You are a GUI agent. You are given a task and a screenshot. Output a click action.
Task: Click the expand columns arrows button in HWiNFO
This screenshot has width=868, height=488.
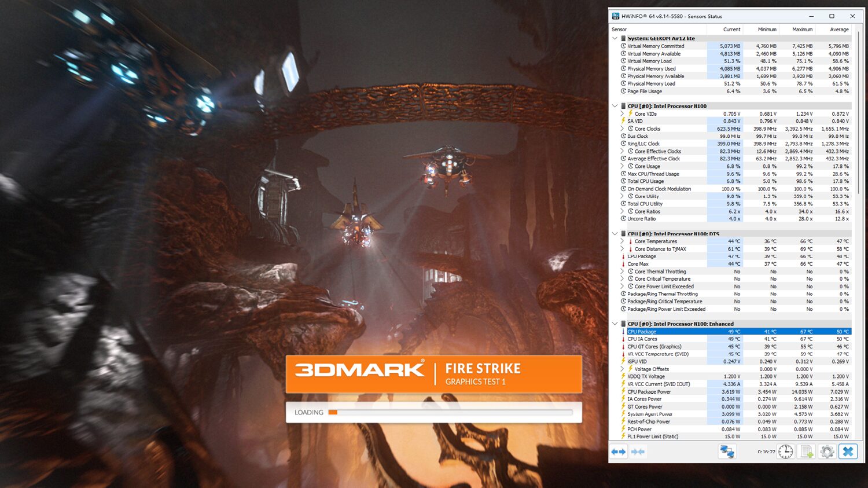(619, 452)
